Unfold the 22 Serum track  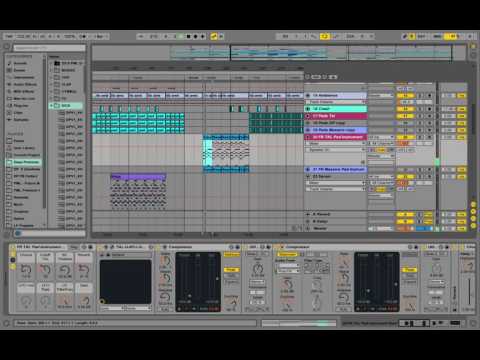click(308, 176)
